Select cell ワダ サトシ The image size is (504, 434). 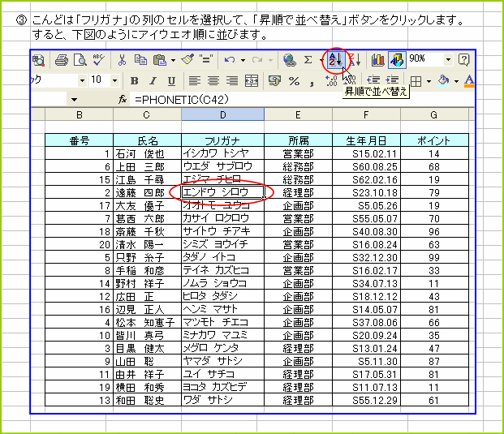(222, 400)
